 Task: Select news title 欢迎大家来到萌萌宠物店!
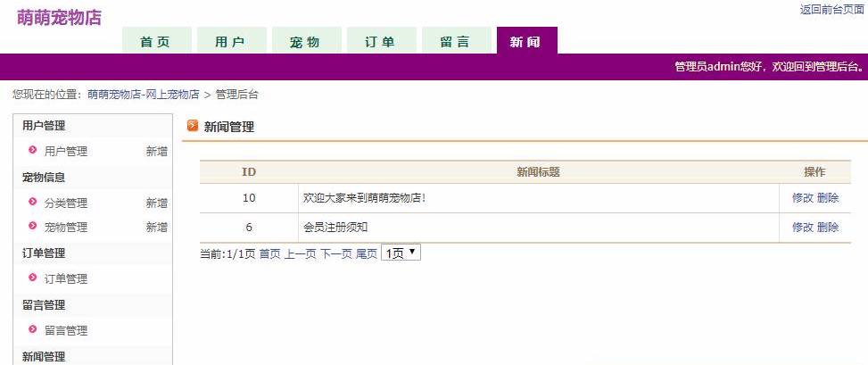pos(365,198)
